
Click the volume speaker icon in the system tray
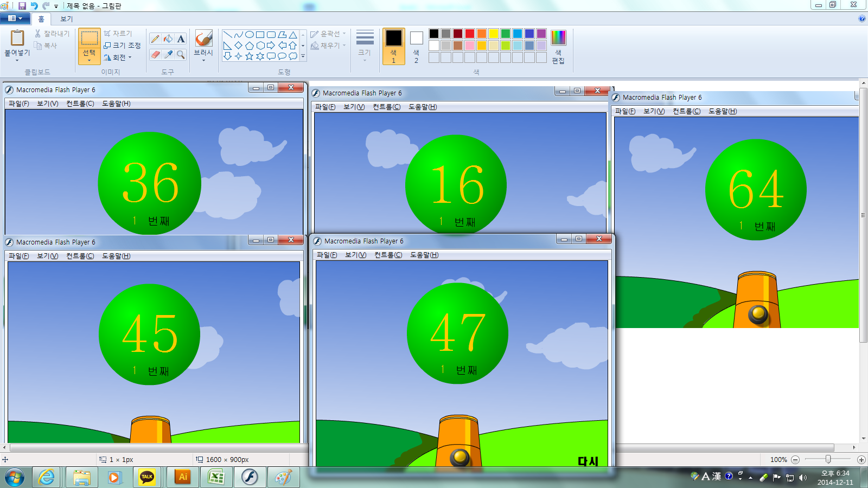coord(803,478)
